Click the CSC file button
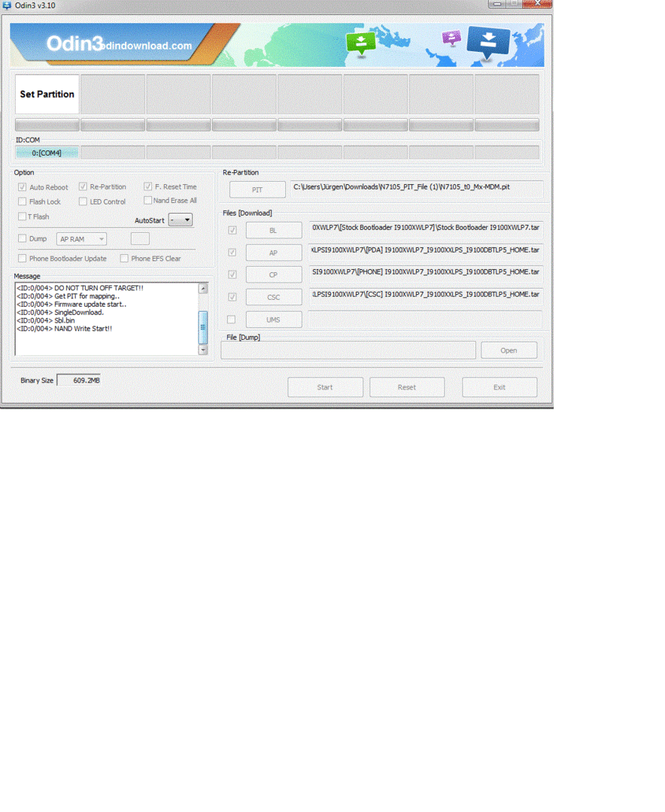This screenshot has width=665, height=812. coord(274,297)
